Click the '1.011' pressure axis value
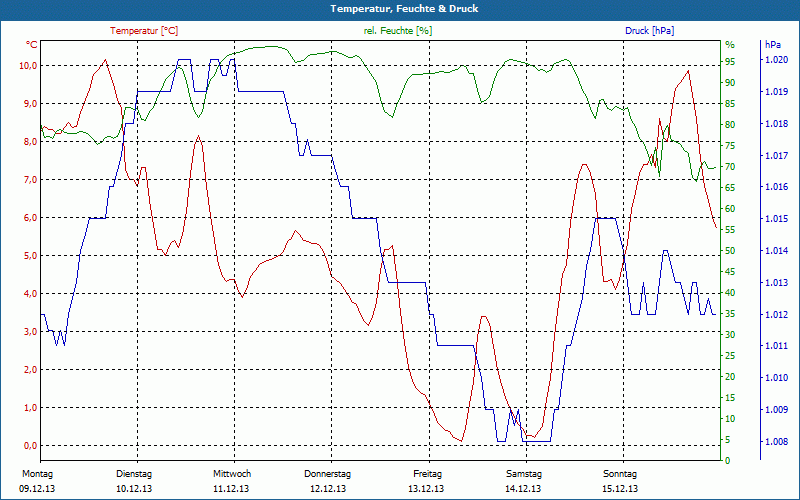Image resolution: width=800 pixels, height=500 pixels. click(x=776, y=346)
